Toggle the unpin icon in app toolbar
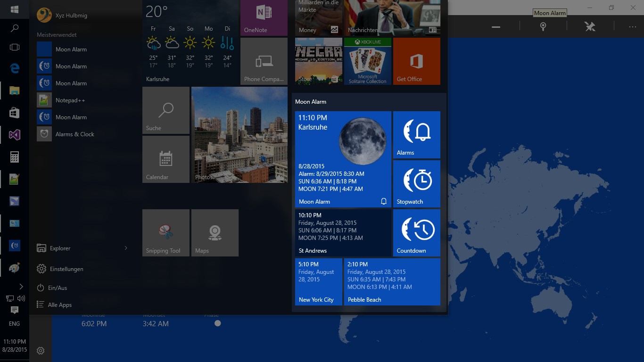The height and width of the screenshot is (362, 644). pos(590,27)
